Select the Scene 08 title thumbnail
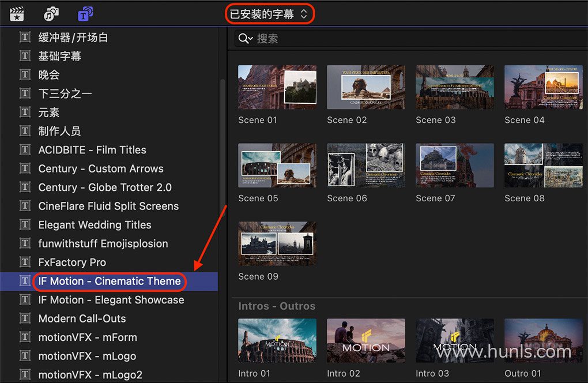Screen dimensions: 588x383 click(544, 166)
